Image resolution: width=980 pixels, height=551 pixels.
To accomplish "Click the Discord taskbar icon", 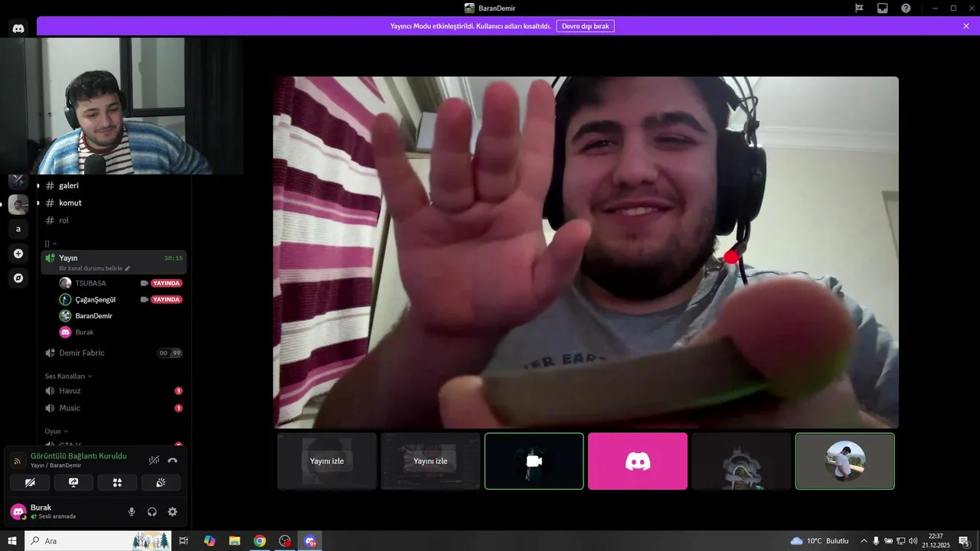I will pyautogui.click(x=310, y=541).
